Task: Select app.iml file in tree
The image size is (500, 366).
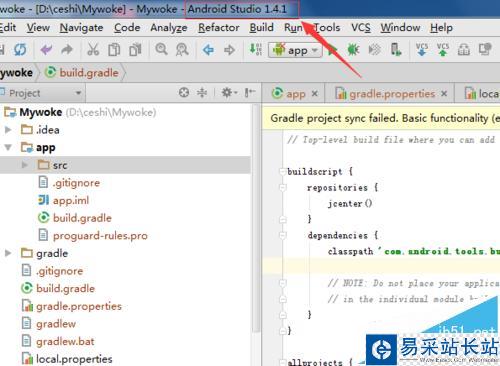Action: tap(64, 200)
